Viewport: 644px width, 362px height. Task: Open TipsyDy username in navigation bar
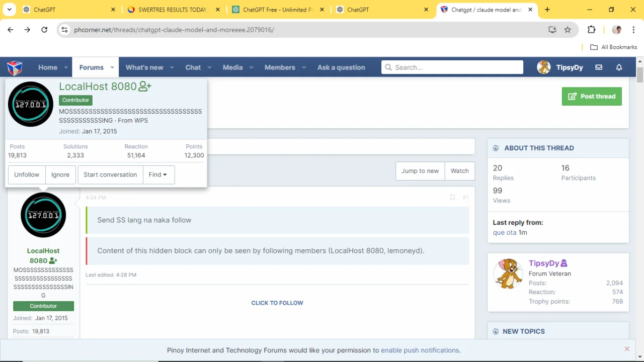point(570,67)
